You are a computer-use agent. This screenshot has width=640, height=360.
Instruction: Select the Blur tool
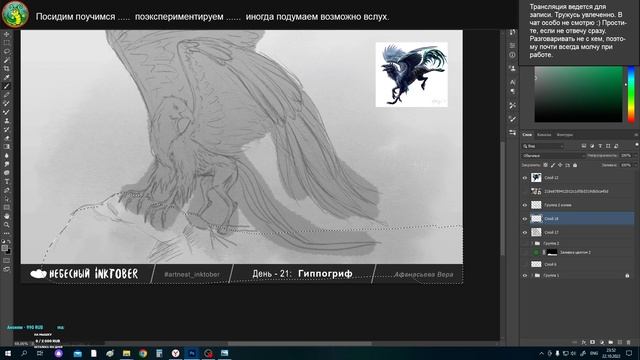tap(7, 156)
